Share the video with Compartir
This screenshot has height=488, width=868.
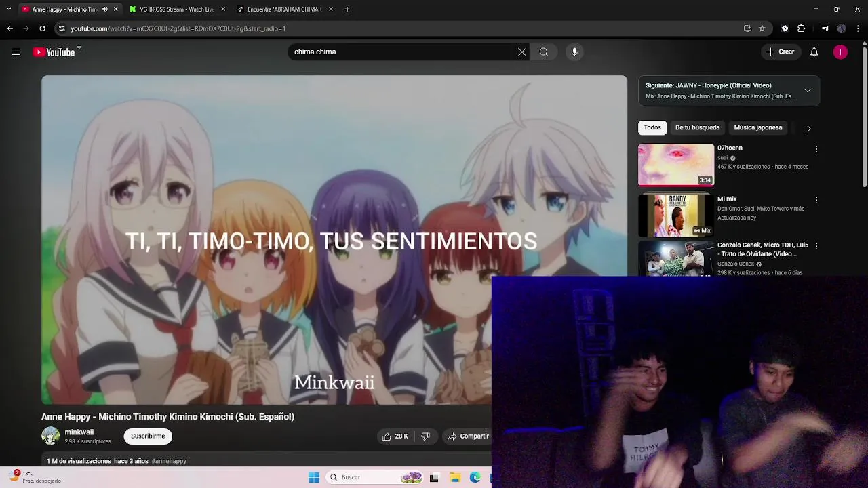tap(468, 436)
